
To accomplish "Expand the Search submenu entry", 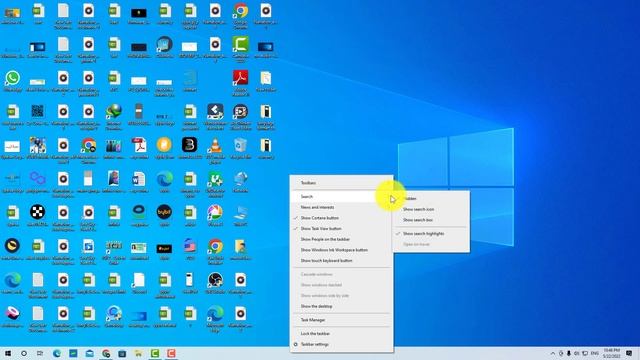I will click(341, 196).
